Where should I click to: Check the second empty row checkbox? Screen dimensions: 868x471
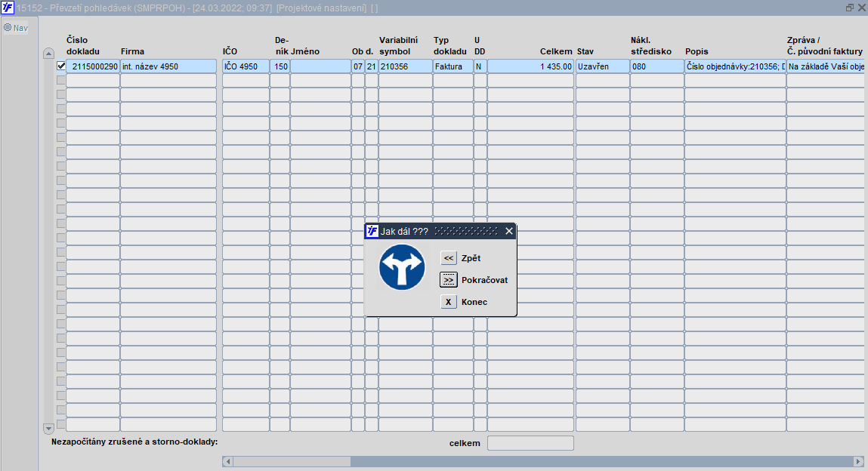(61, 94)
